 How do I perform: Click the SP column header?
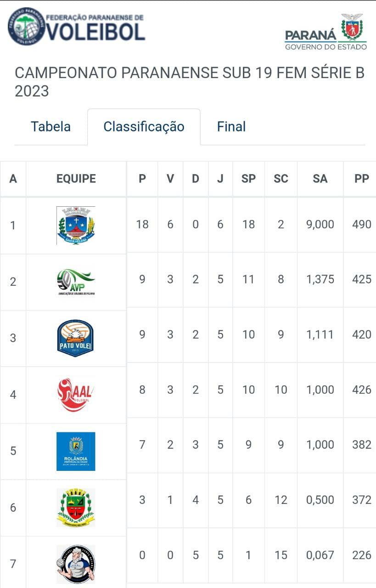point(248,179)
